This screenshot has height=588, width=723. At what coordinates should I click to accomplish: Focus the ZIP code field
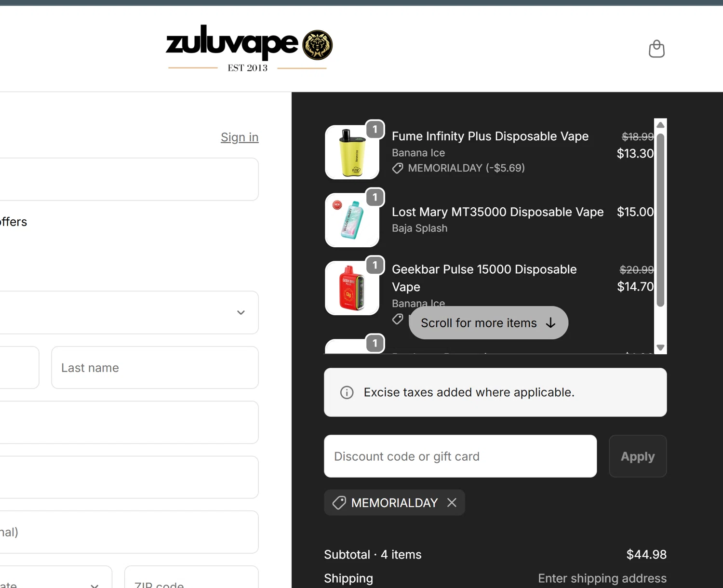click(x=191, y=577)
